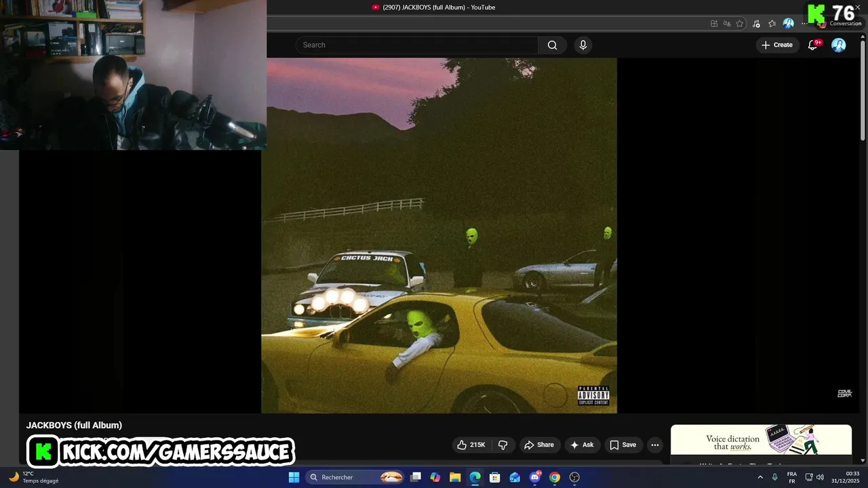868x488 pixels.
Task: Open Google Chrome from taskbar
Action: (x=555, y=477)
